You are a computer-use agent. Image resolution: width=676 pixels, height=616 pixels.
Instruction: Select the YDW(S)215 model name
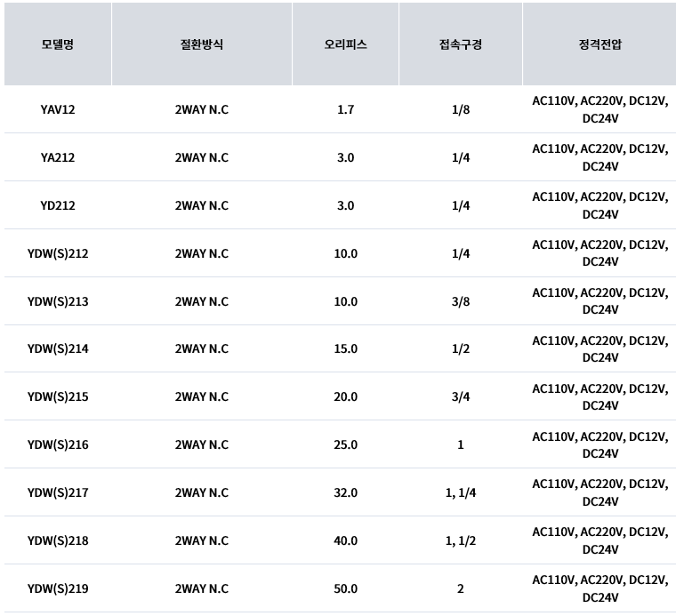(x=58, y=396)
